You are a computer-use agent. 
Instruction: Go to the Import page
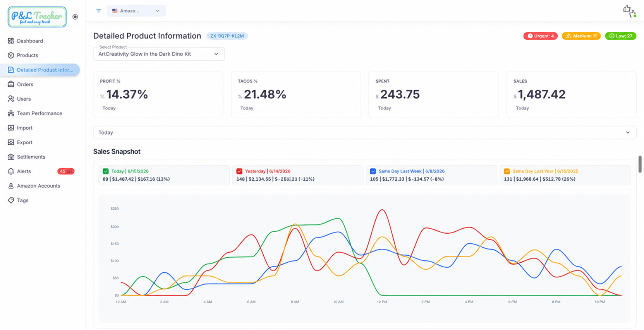click(25, 128)
